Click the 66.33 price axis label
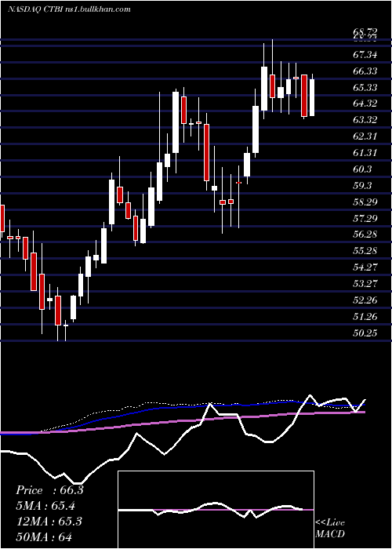 pyautogui.click(x=365, y=71)
